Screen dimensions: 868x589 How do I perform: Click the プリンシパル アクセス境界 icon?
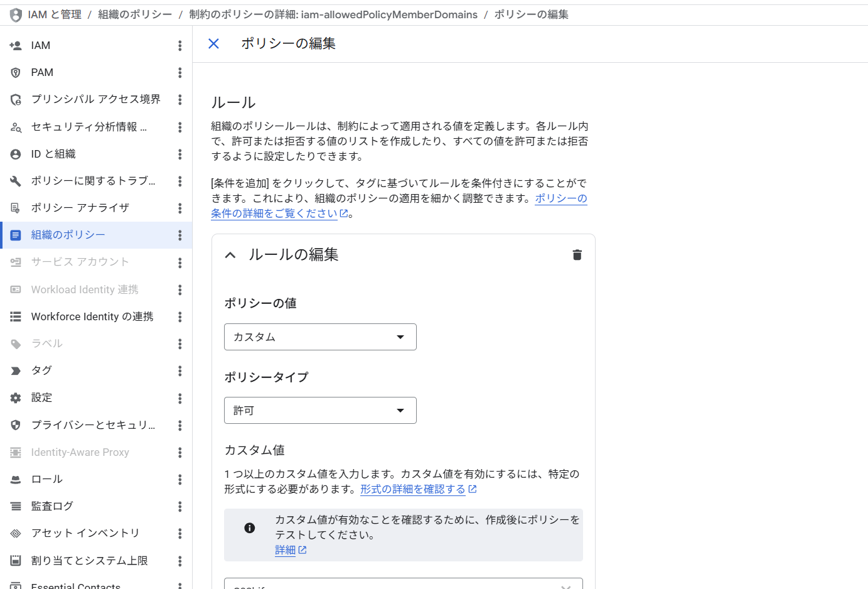pyautogui.click(x=16, y=99)
